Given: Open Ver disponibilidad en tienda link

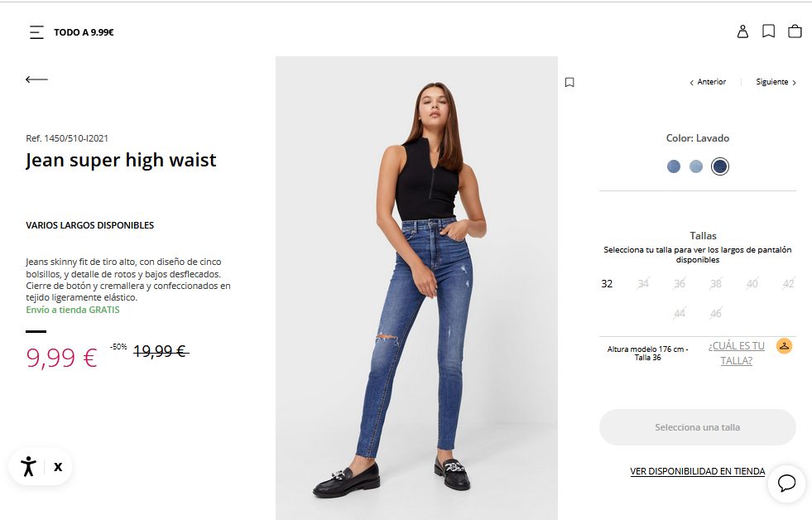Looking at the screenshot, I should (x=698, y=471).
